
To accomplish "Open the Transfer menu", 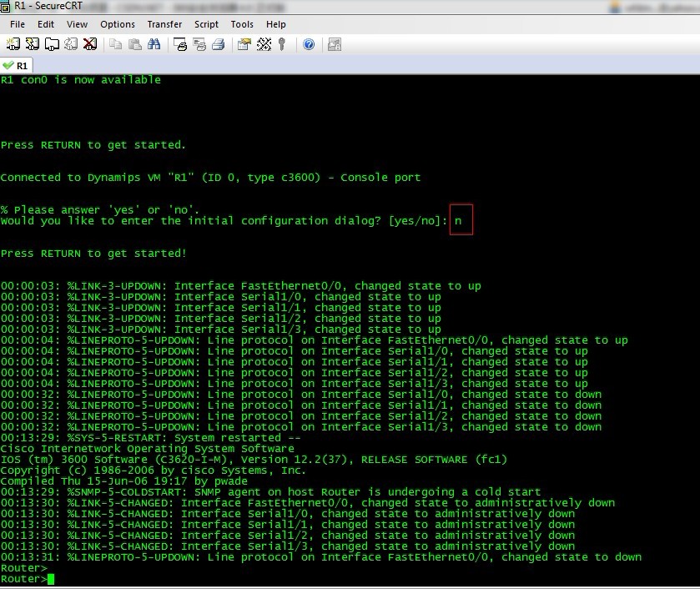I will 164,24.
